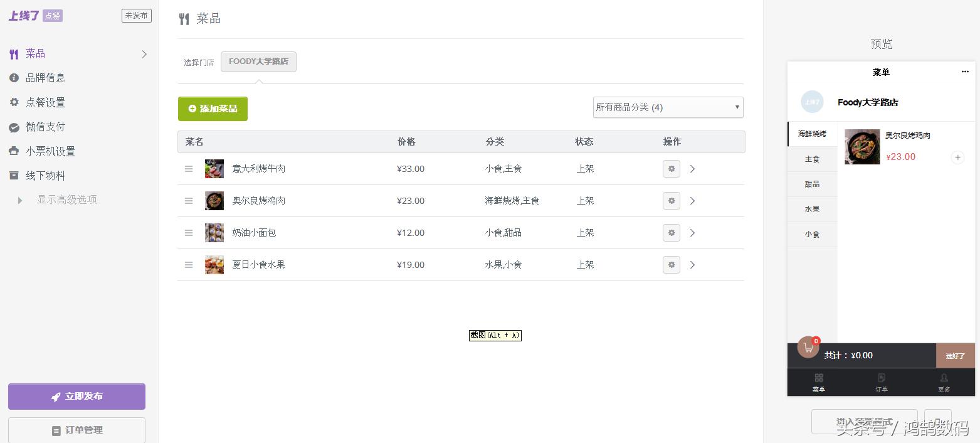Open the shopping cart icon in the preview
The image size is (980, 443).
[x=808, y=346]
